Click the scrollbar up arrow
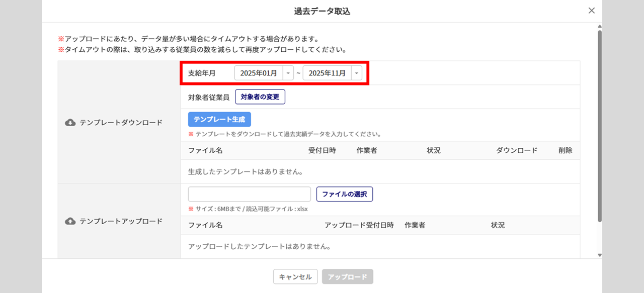Screen dimensions: 644x293 click(599, 26)
